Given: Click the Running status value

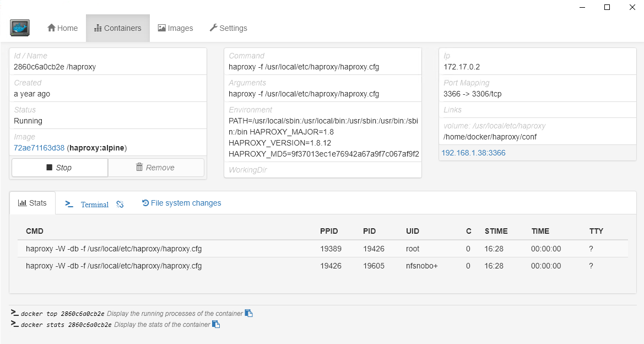Looking at the screenshot, I should [28, 121].
